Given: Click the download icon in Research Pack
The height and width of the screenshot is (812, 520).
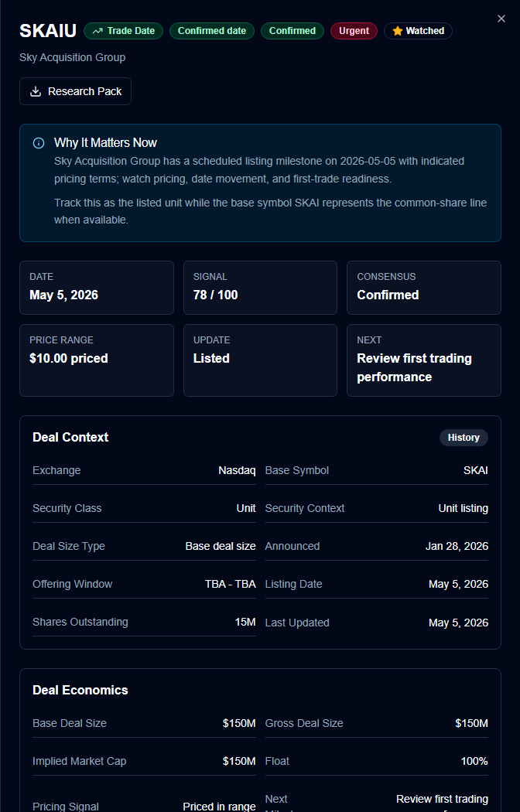Looking at the screenshot, I should [x=36, y=92].
